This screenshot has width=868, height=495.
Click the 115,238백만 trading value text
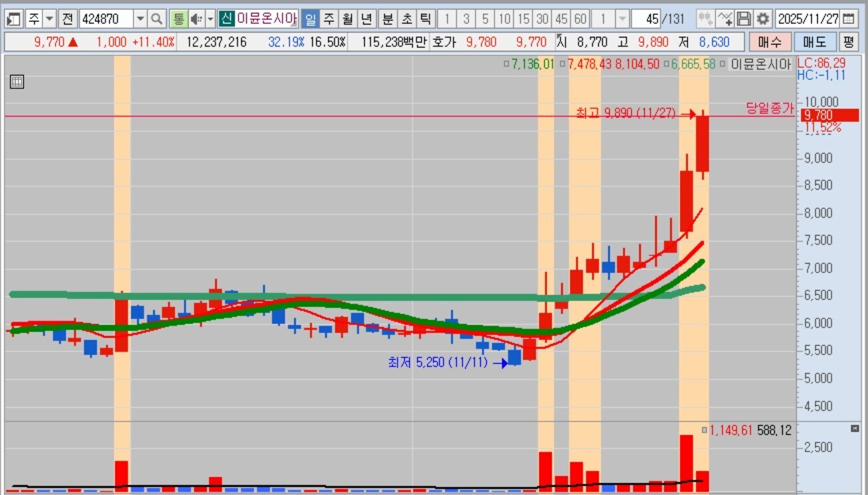[x=395, y=43]
